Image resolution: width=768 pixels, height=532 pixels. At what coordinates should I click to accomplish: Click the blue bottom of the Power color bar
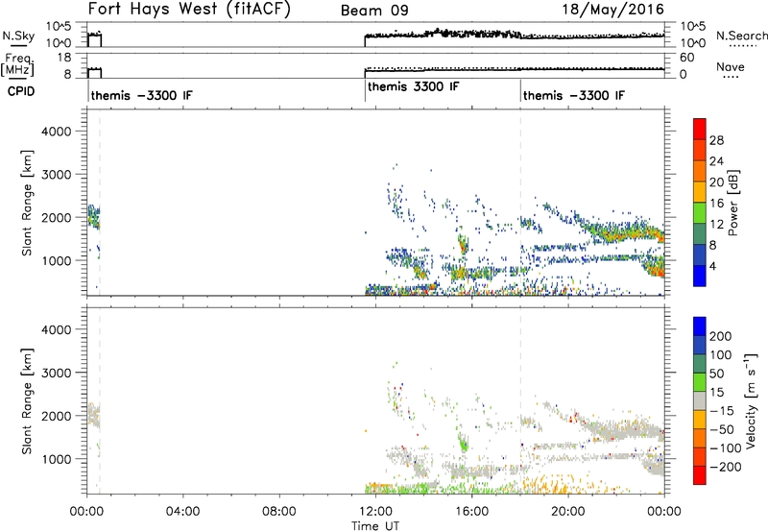700,276
